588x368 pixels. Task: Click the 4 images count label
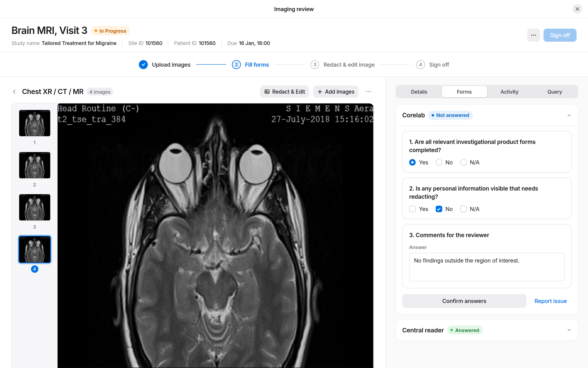[x=100, y=92]
